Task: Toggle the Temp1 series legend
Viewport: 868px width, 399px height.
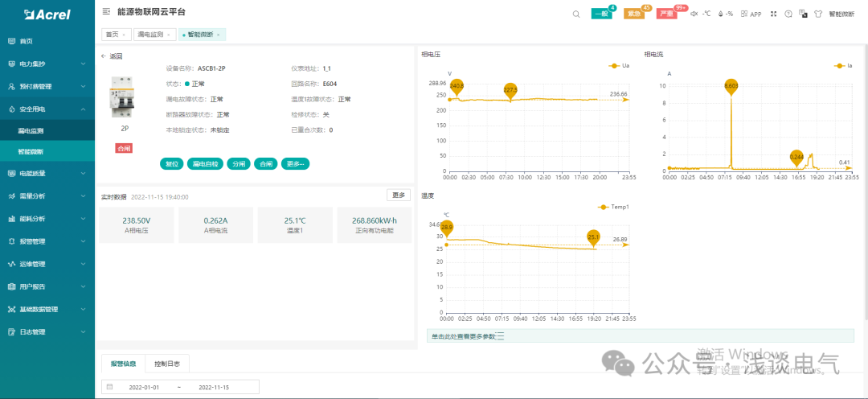Action: 613,207
